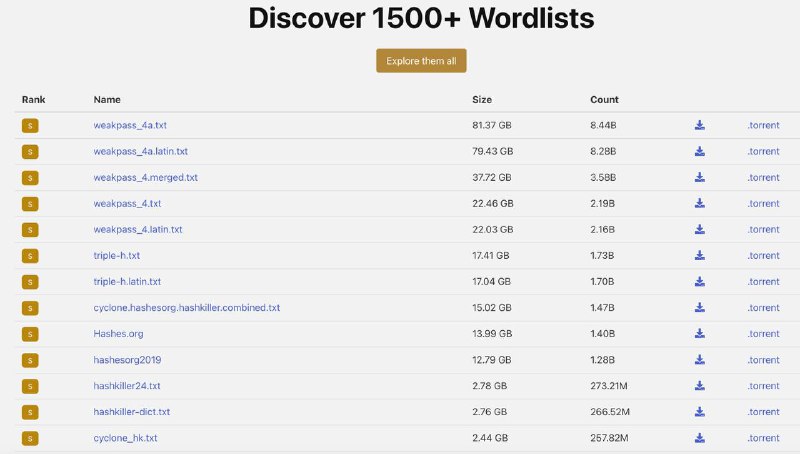The height and width of the screenshot is (454, 800).
Task: Open the triple-h.txt wordlist link
Action: (x=116, y=255)
